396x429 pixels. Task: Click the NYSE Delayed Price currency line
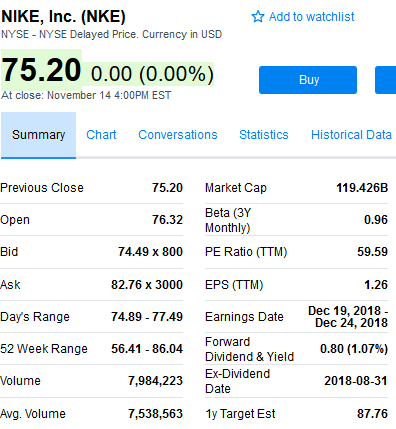tap(111, 34)
